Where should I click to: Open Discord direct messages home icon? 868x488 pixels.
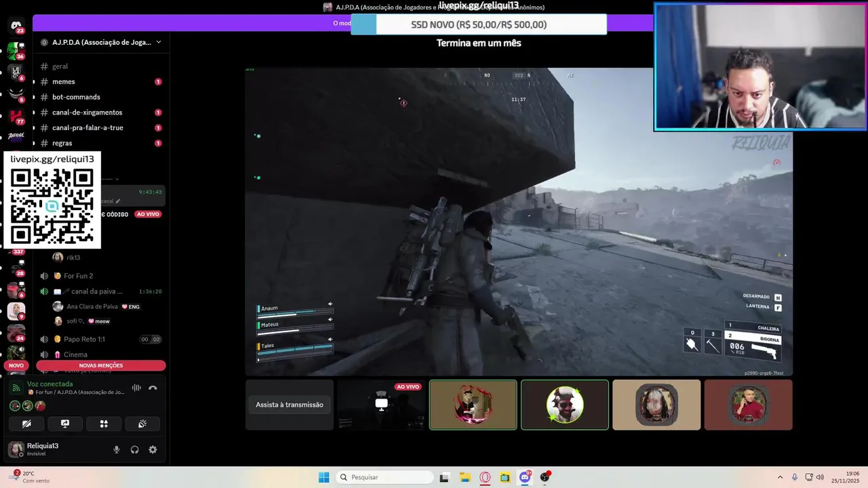(16, 26)
